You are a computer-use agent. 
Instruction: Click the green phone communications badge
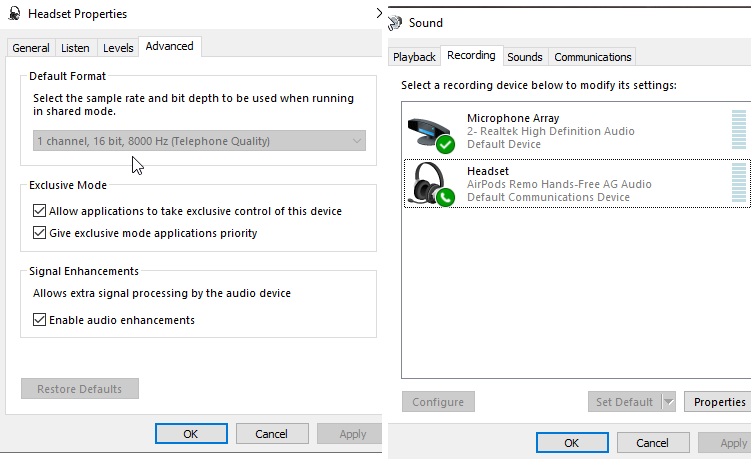tap(445, 197)
